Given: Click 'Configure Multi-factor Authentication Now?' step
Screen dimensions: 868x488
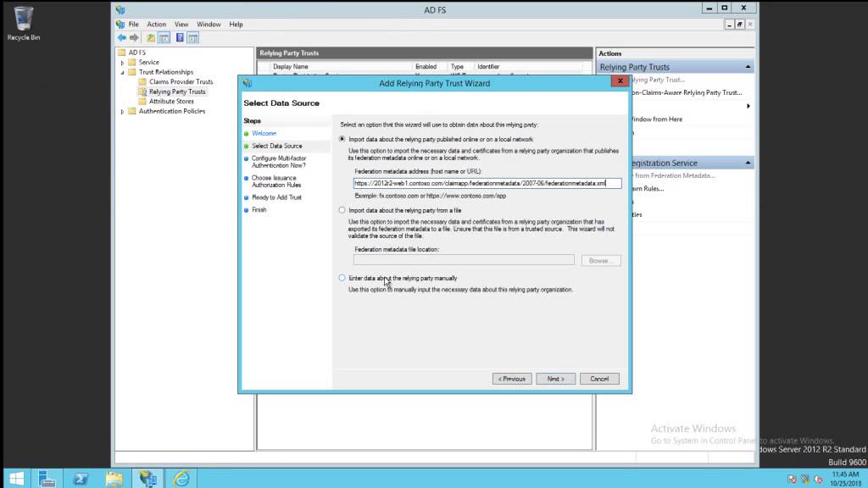Looking at the screenshot, I should pos(279,162).
